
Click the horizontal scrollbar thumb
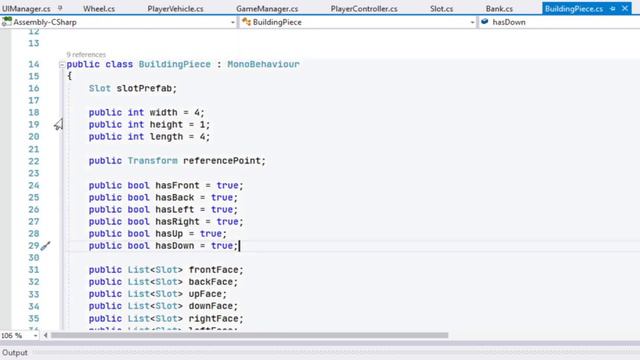pos(249,336)
